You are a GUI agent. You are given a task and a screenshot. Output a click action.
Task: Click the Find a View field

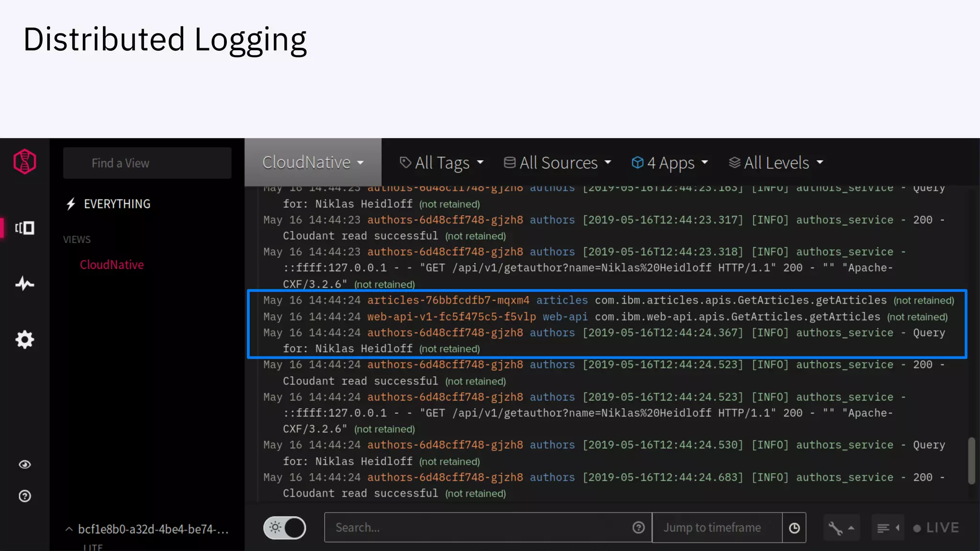pyautogui.click(x=147, y=163)
